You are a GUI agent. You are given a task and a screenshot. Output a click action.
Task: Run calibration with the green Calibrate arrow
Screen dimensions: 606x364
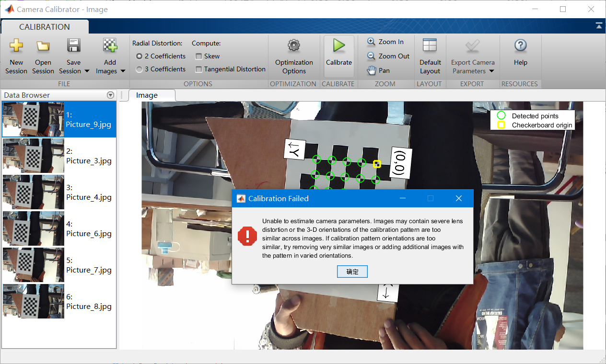339,46
